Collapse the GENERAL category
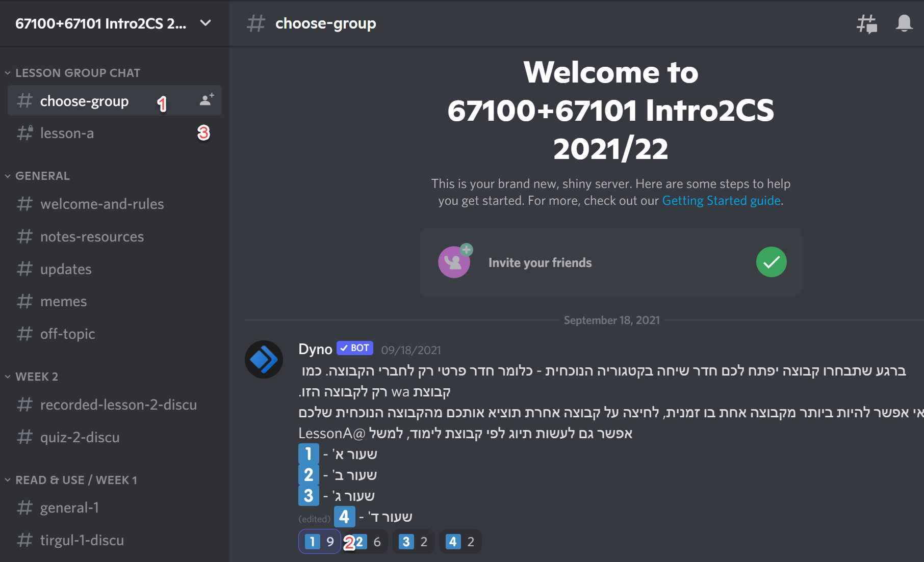The width and height of the screenshot is (924, 562). (x=42, y=175)
